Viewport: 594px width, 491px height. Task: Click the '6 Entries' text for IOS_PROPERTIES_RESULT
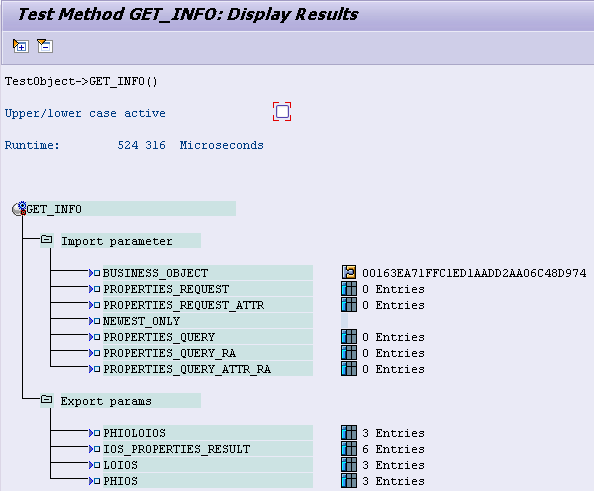pyautogui.click(x=393, y=449)
